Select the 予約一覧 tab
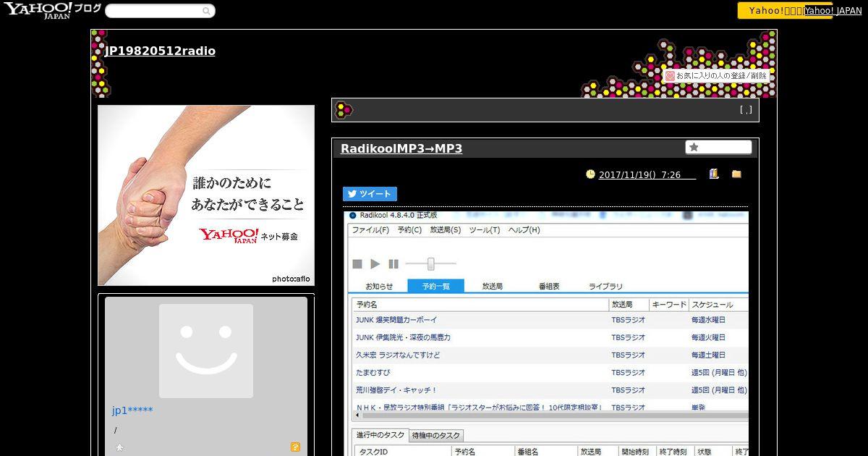The height and width of the screenshot is (456, 868). (436, 286)
